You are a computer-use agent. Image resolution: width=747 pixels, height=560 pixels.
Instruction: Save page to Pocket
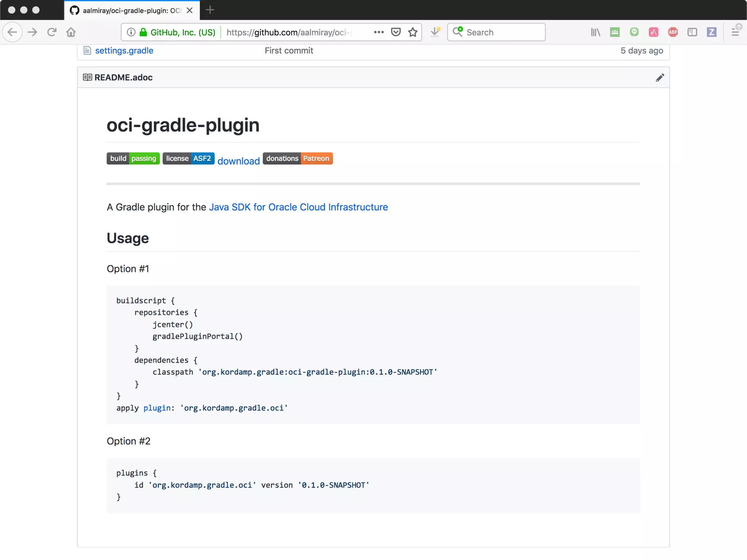(396, 32)
